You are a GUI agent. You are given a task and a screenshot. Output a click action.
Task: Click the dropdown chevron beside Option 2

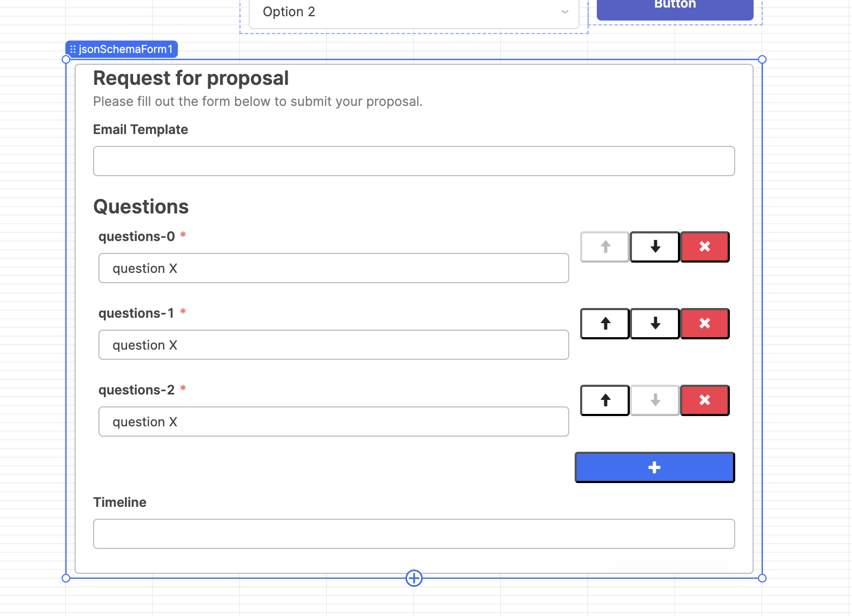coord(565,12)
